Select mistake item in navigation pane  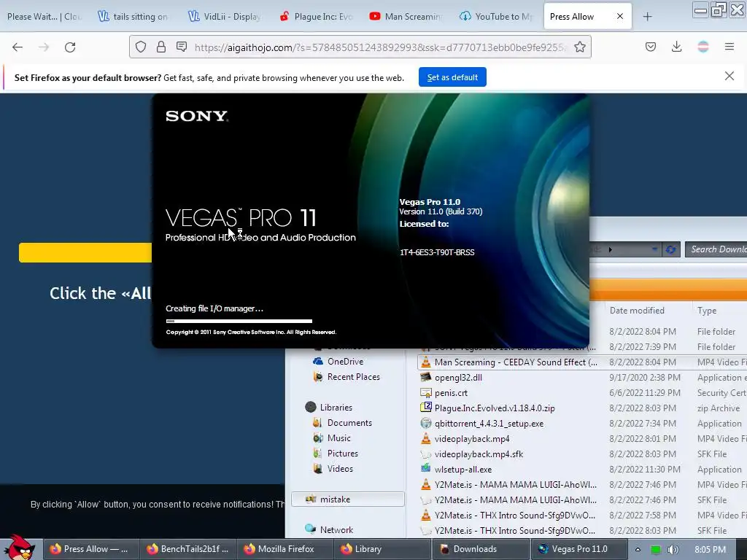348,499
